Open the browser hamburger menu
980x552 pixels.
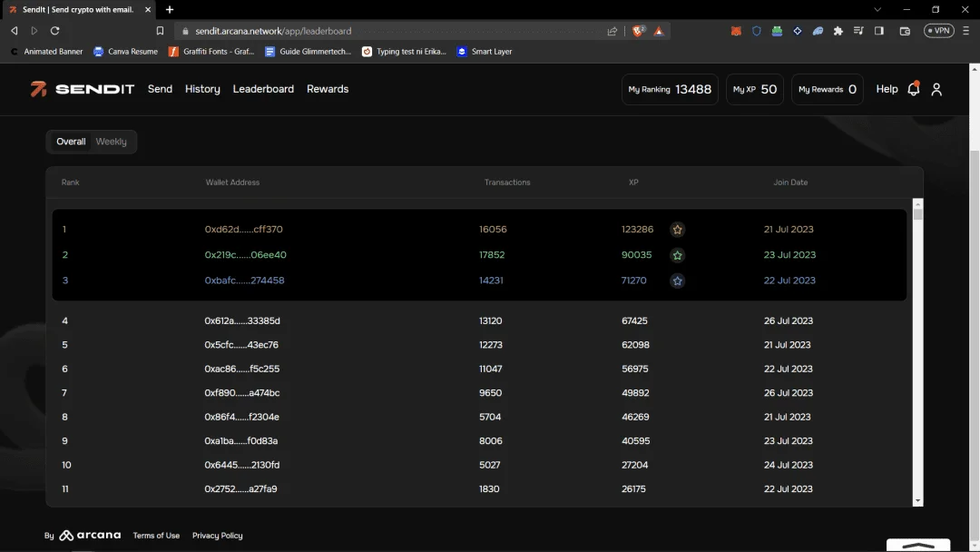tap(965, 31)
